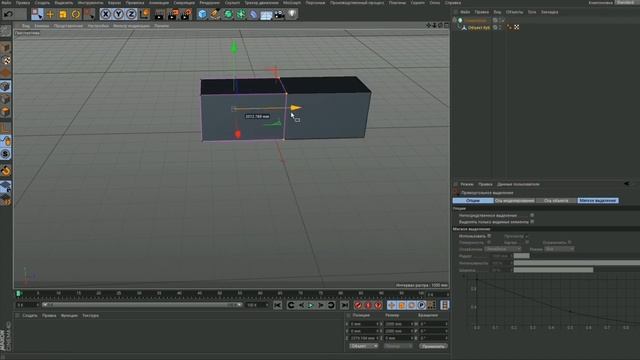Click the render view clapper icon
640x360 pixels.
[x=160, y=14]
